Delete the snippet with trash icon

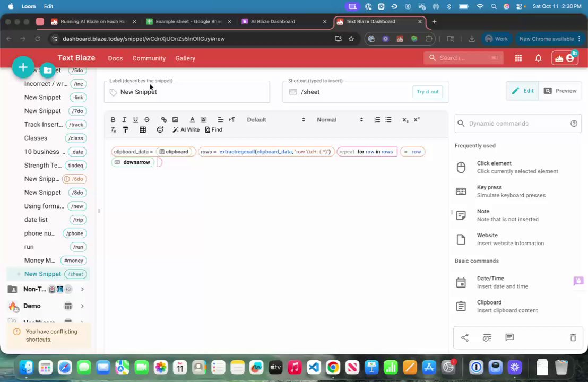tap(573, 338)
